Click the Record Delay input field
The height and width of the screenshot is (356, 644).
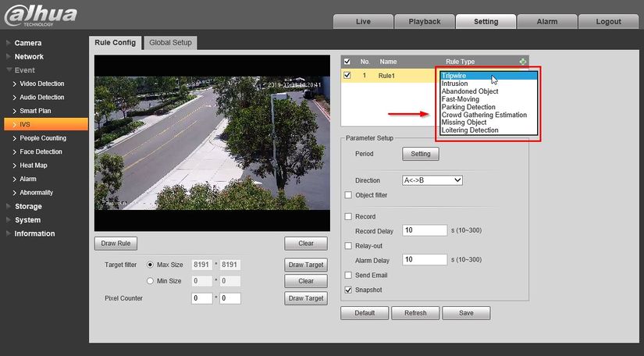click(x=424, y=230)
